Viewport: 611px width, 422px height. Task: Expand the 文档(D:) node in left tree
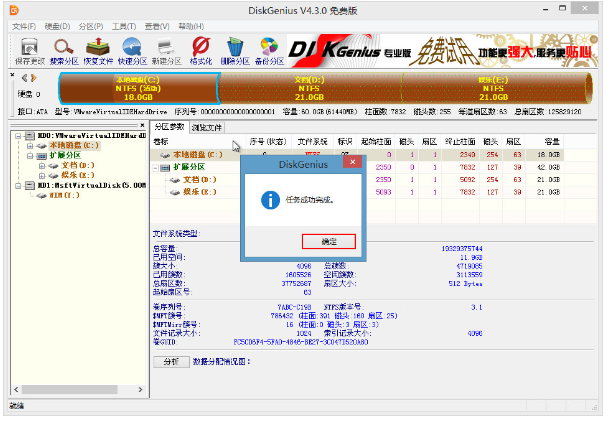41,166
